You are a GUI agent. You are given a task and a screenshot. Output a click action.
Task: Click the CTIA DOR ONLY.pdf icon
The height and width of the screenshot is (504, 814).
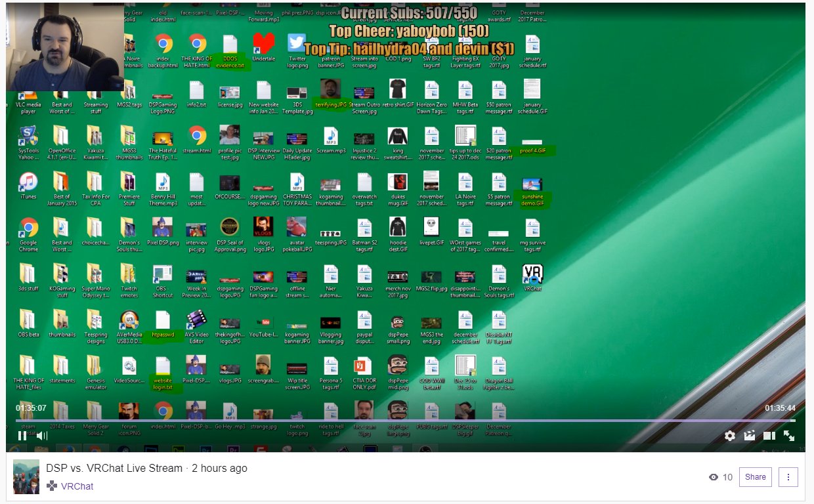click(364, 366)
